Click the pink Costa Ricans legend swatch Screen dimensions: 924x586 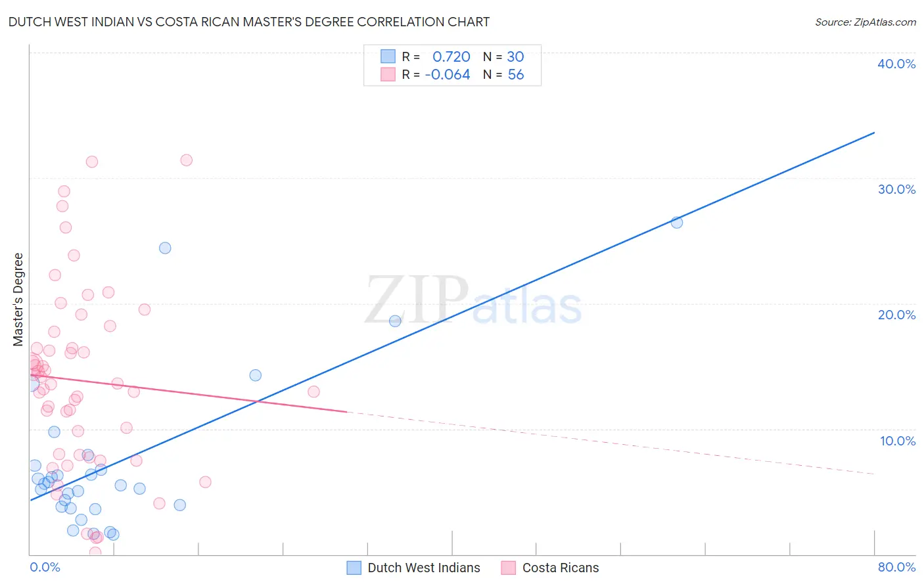tap(509, 568)
